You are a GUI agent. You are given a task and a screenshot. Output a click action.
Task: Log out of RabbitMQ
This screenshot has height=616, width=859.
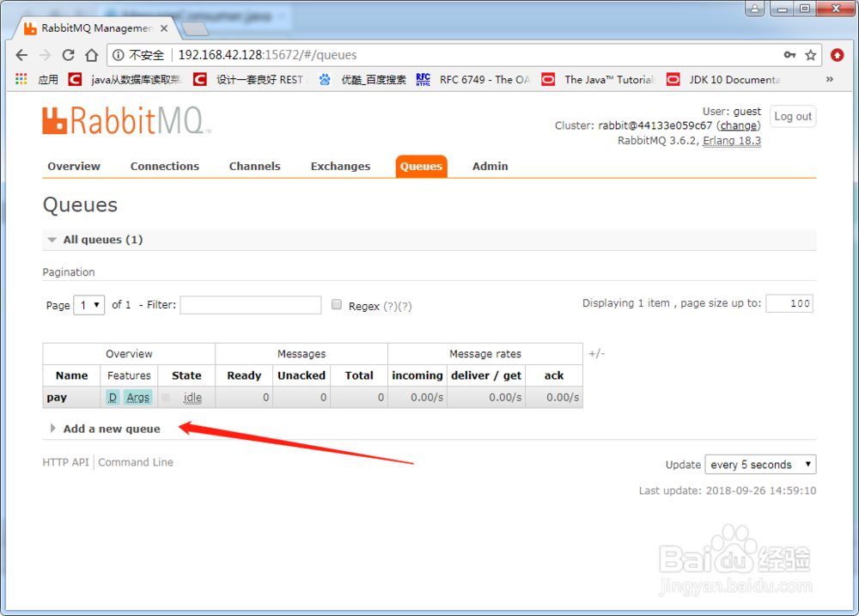(x=793, y=116)
